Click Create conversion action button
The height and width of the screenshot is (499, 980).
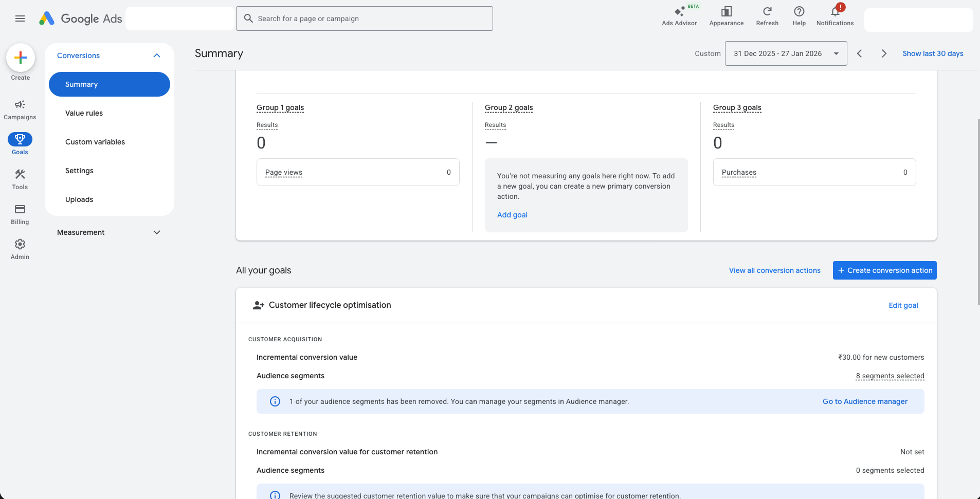point(884,270)
